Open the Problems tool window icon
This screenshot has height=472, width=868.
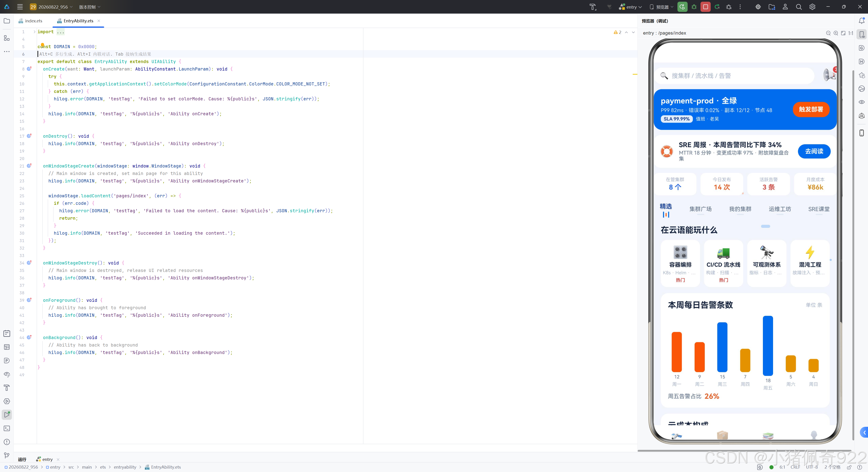coord(7,442)
